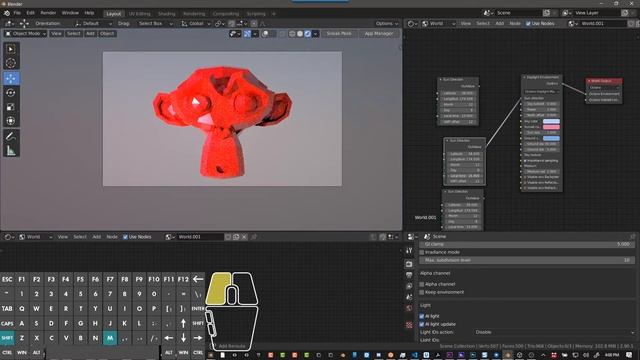The width and height of the screenshot is (640, 360).
Task: Click the Max. subdivision level field
Action: click(x=527, y=260)
